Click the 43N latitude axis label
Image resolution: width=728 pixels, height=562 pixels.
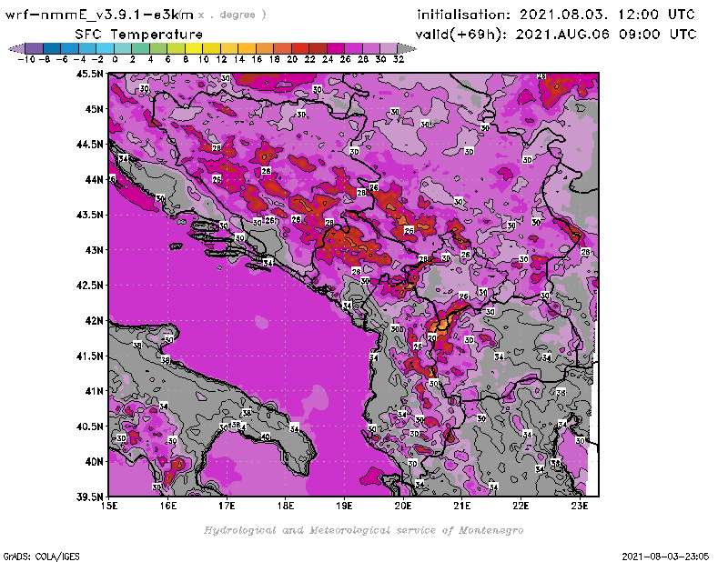pyautogui.click(x=94, y=250)
